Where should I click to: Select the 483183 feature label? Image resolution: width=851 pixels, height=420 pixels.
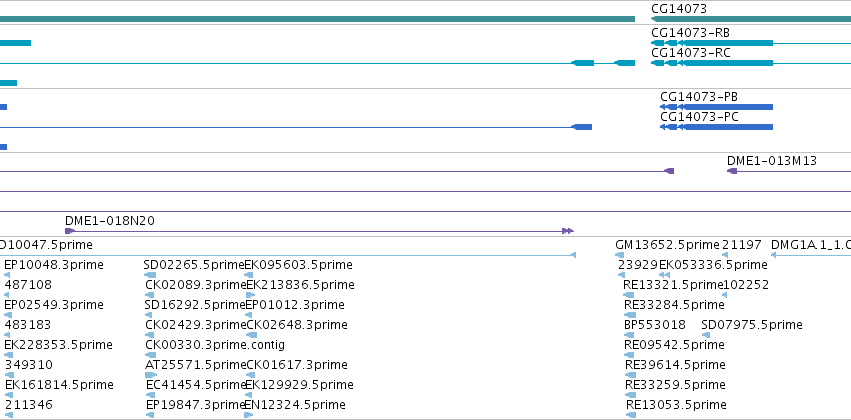28,324
